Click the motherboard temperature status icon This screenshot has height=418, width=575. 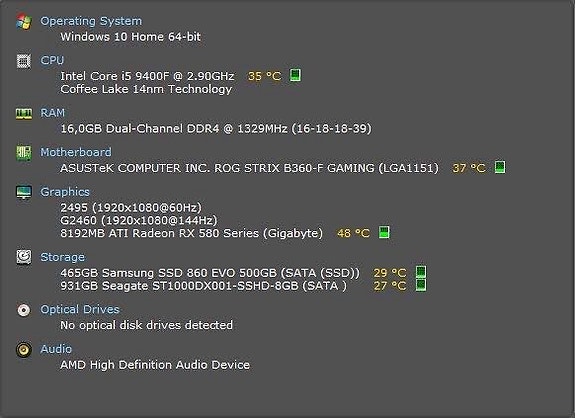coord(500,167)
